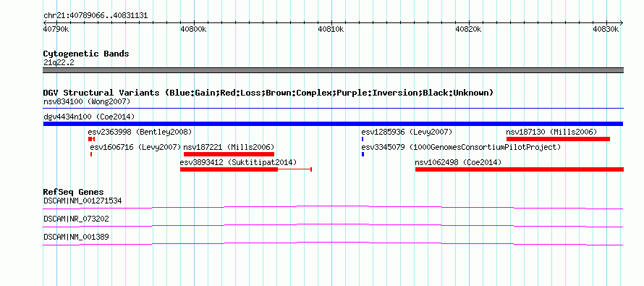
Task: Select the Cytogenetic Bands track title
Action: (86, 54)
